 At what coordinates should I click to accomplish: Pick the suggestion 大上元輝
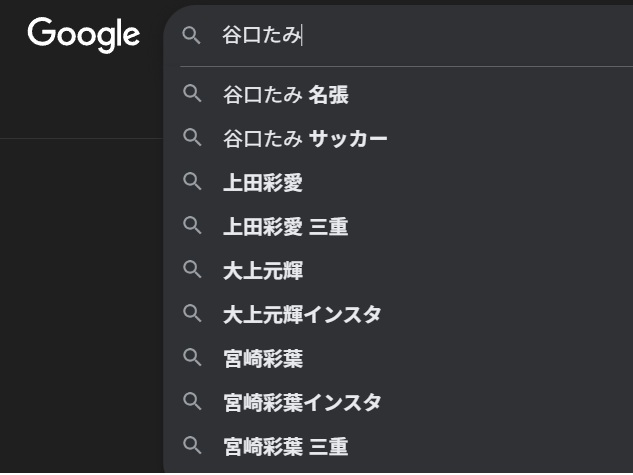click(x=262, y=271)
